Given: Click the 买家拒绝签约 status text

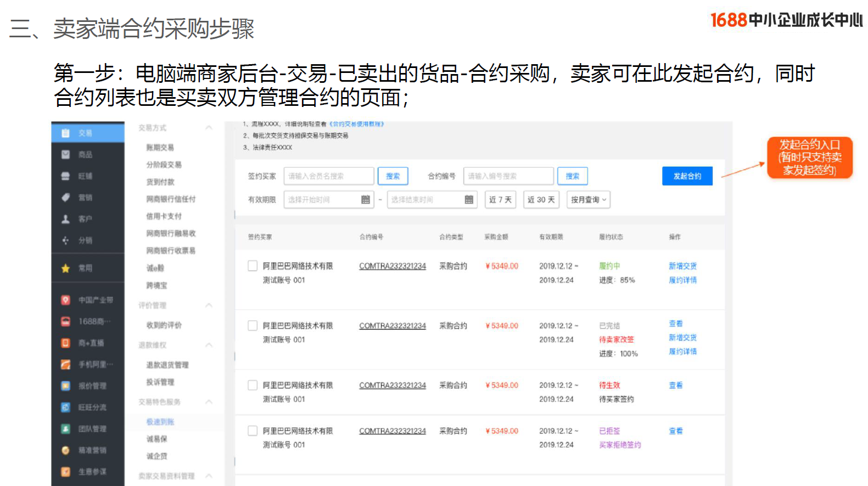Looking at the screenshot, I should click(x=620, y=445).
